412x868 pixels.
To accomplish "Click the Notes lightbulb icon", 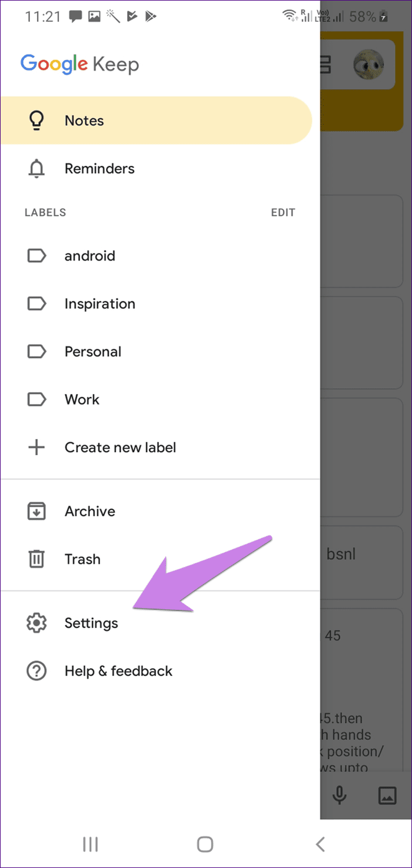I will click(36, 121).
